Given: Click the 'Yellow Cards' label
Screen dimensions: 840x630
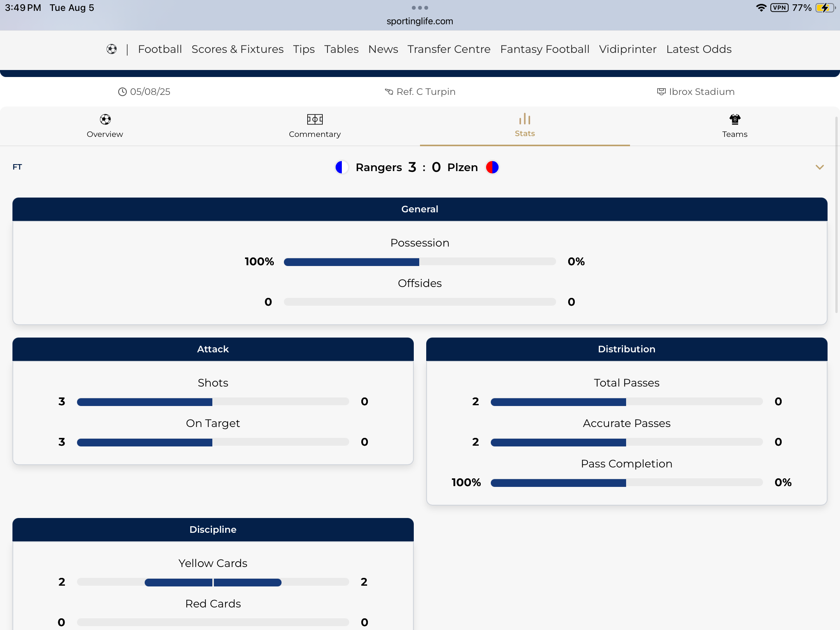Looking at the screenshot, I should [213, 563].
